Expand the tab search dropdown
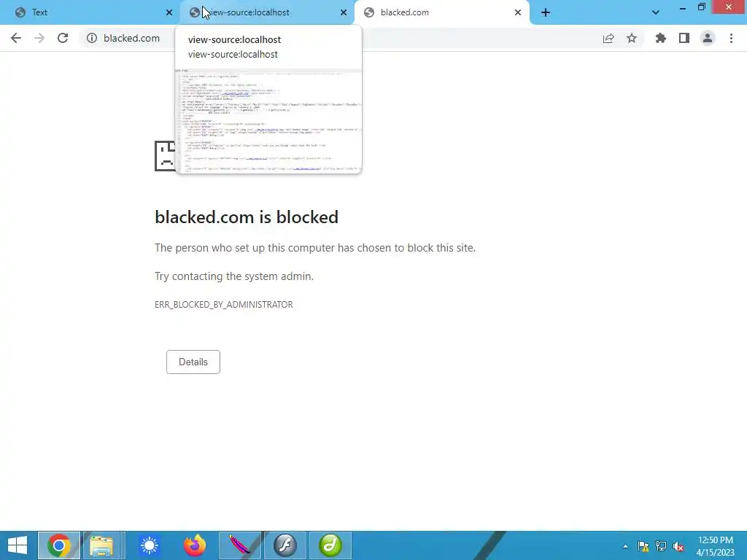 click(656, 12)
